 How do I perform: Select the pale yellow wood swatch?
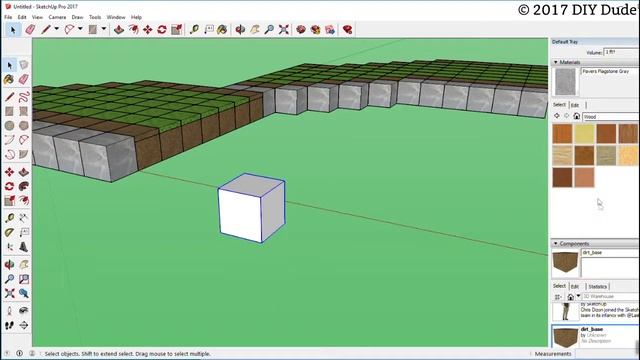(x=584, y=133)
